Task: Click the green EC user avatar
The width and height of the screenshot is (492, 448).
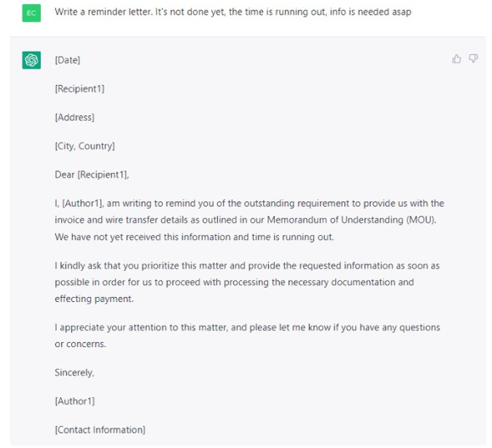Action: tap(31, 13)
